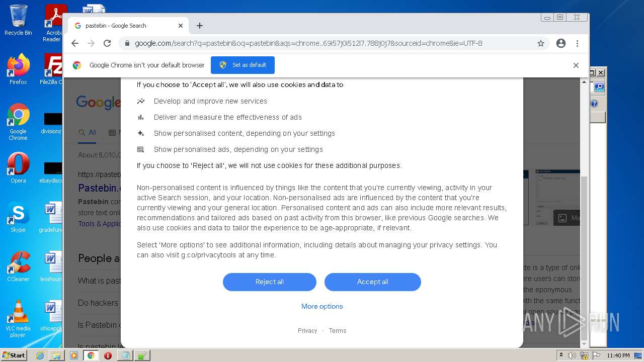Open the Terms link
The image size is (644, 362).
click(338, 331)
